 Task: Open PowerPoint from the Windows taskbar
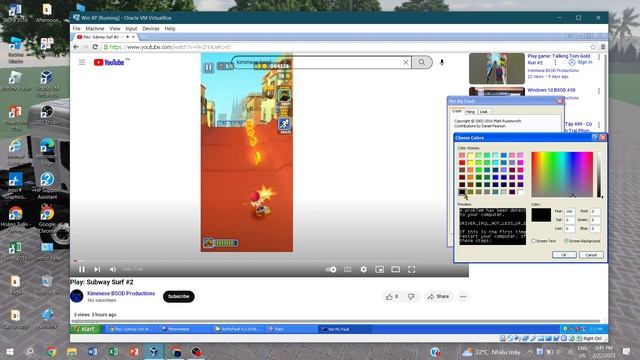click(x=134, y=351)
